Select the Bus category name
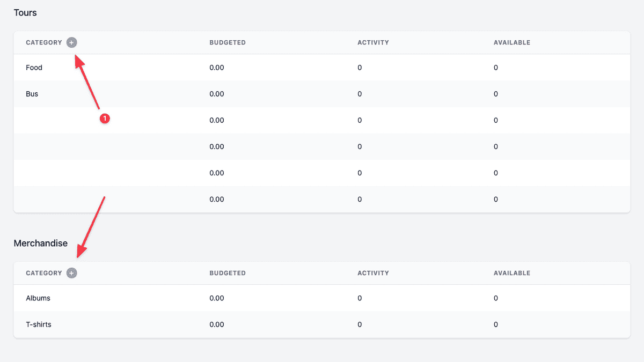Image resolution: width=644 pixels, height=362 pixels. [x=32, y=94]
